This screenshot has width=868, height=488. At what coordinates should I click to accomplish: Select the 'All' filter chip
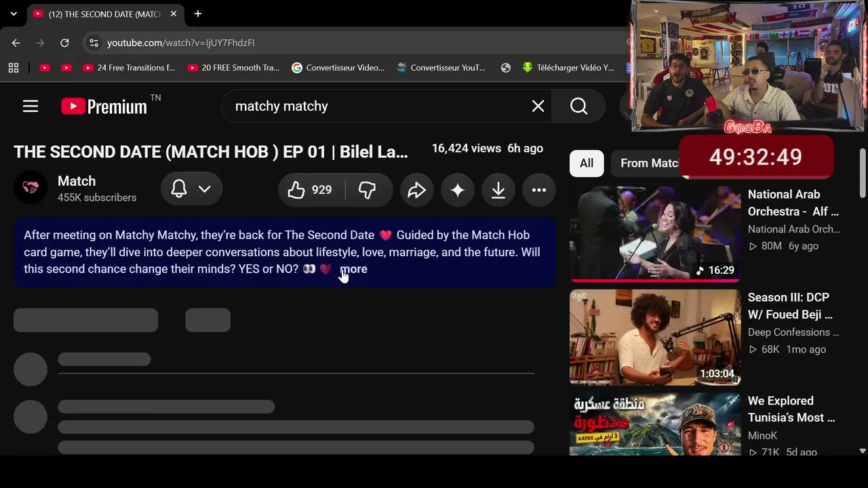587,163
